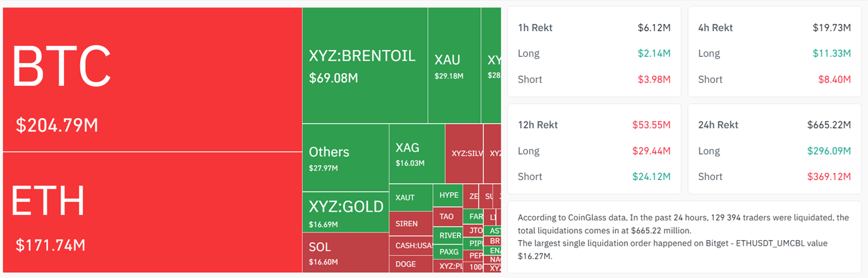Click the TAO heatmap tile
Screen dimensions: 868x278
(448, 217)
